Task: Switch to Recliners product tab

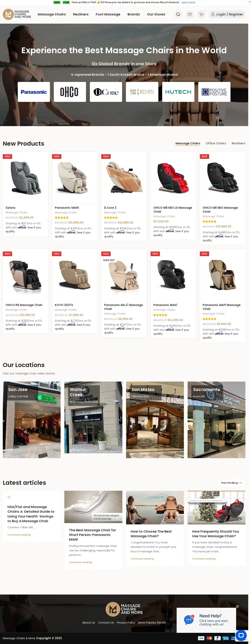Action: tap(238, 143)
